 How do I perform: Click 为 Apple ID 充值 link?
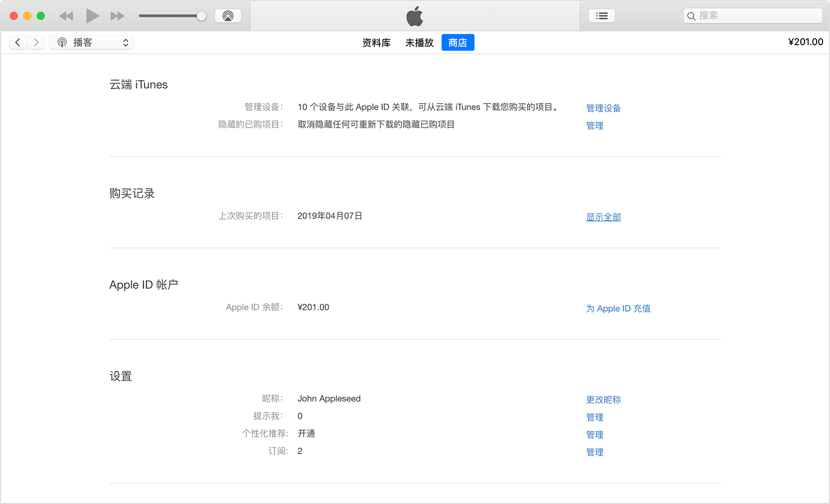pos(618,308)
